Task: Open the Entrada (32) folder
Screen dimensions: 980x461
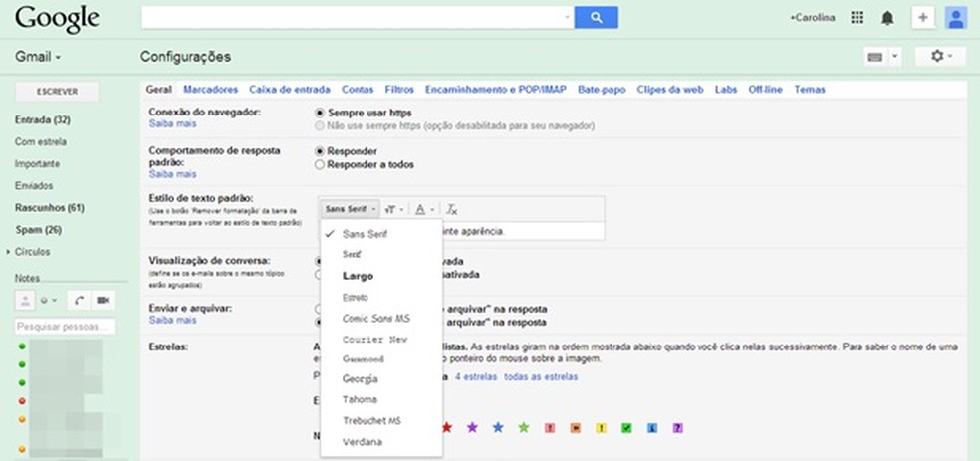Action: [x=43, y=119]
